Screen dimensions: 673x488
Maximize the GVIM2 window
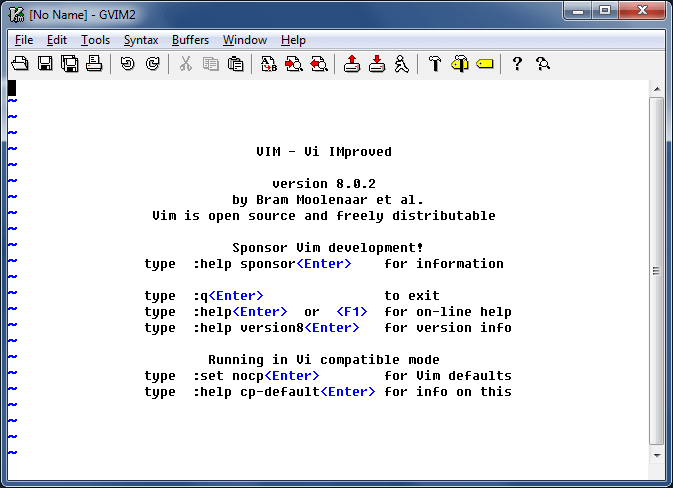(x=605, y=11)
